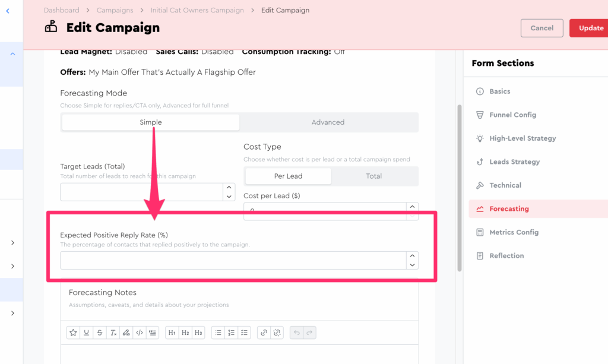Open Metrics Config form section
Viewport: 608px width, 364px height.
(x=514, y=232)
